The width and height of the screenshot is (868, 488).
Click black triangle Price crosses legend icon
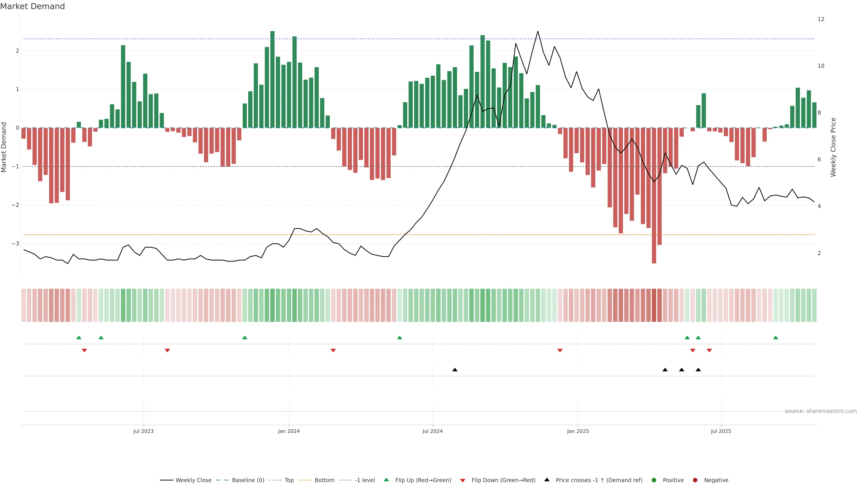(x=547, y=480)
